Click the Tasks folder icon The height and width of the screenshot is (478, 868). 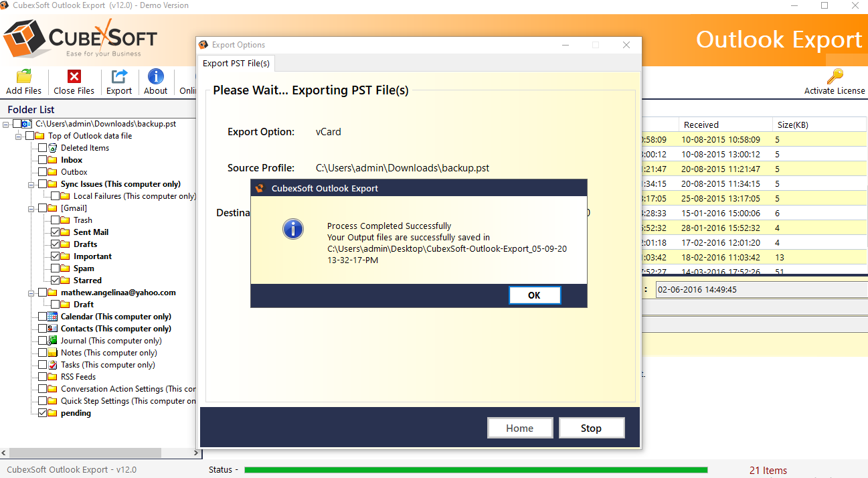(53, 365)
